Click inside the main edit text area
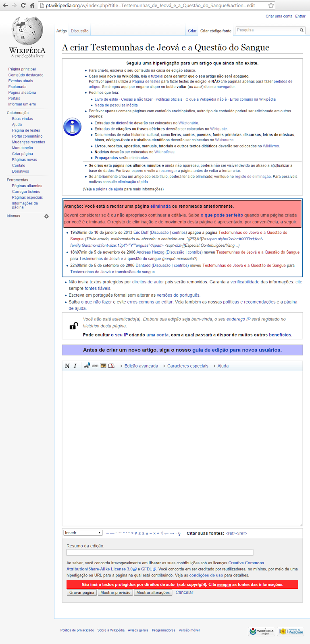The width and height of the screenshot is (310, 644). coord(182,448)
